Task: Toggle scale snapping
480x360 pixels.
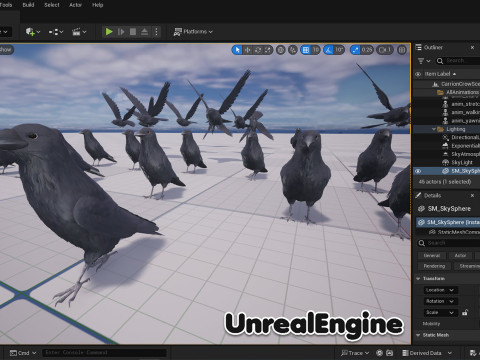Action: coord(355,50)
